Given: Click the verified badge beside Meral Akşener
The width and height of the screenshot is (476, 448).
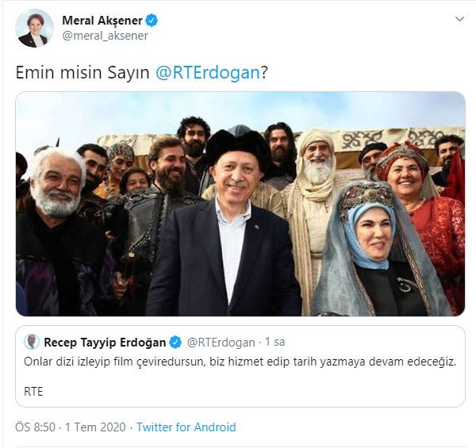Looking at the screenshot, I should 152,21.
